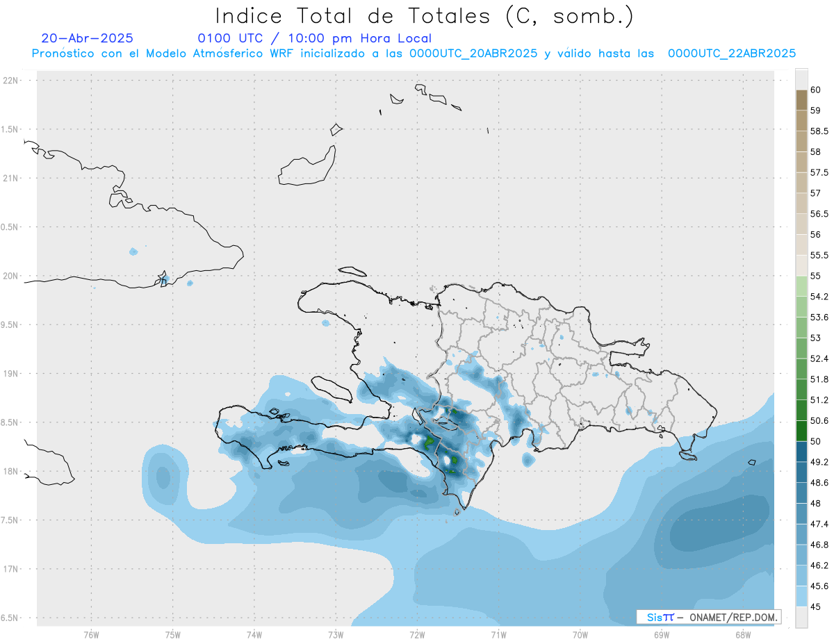Click the legend value '58'
The image size is (834, 644).
point(816,152)
